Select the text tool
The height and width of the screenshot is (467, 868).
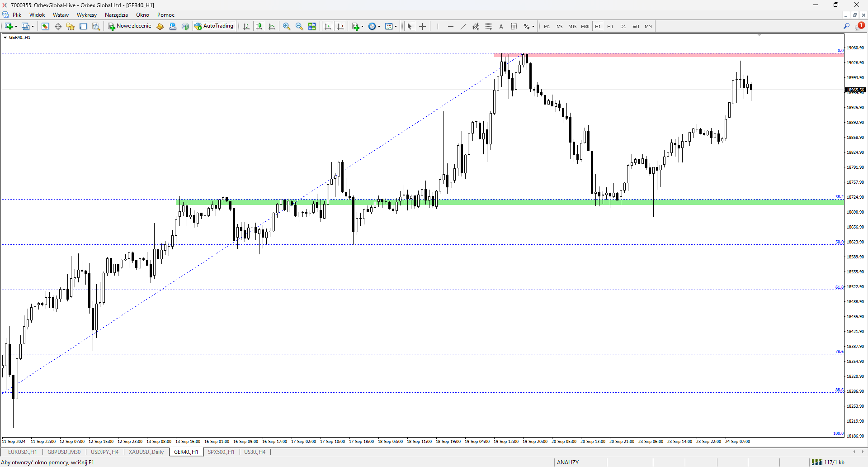[x=501, y=26]
